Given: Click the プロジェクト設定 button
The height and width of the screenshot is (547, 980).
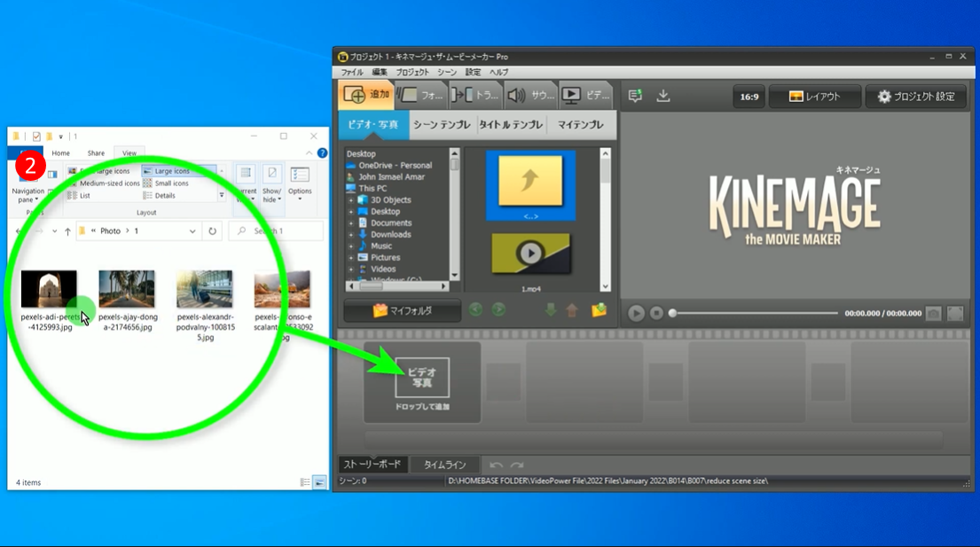Looking at the screenshot, I should click(915, 97).
